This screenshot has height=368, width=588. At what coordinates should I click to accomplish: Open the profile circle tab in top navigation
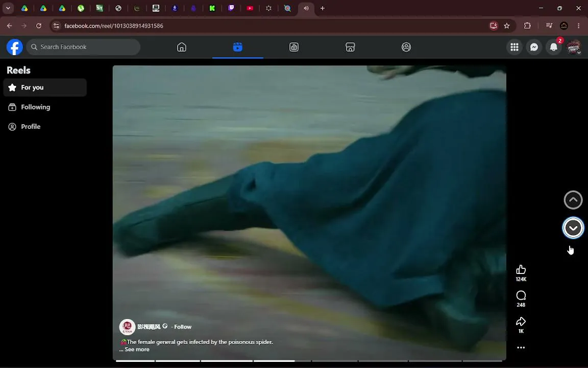coord(406,47)
